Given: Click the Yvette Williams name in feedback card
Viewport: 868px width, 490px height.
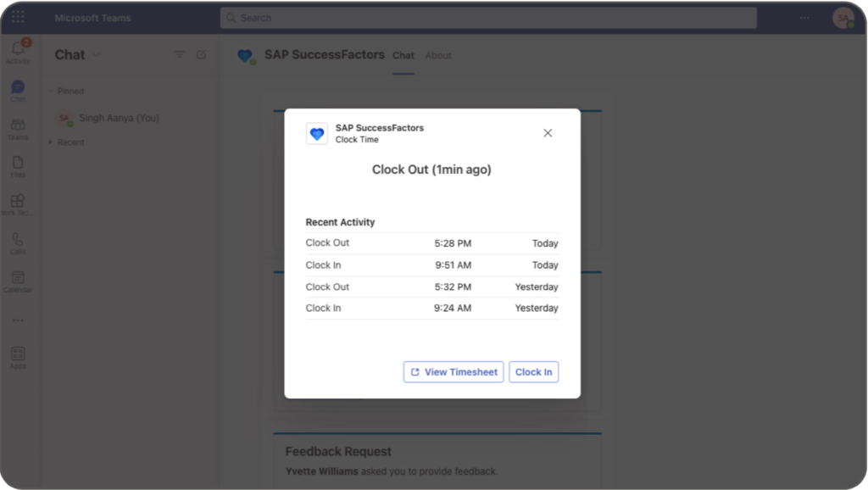Looking at the screenshot, I should point(321,471).
